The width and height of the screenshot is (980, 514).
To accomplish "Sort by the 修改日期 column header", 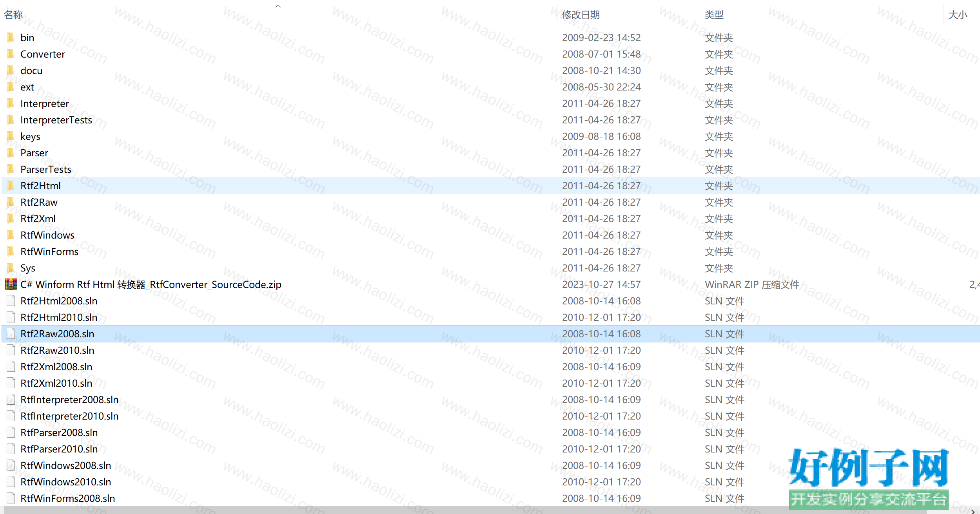I will pos(581,15).
